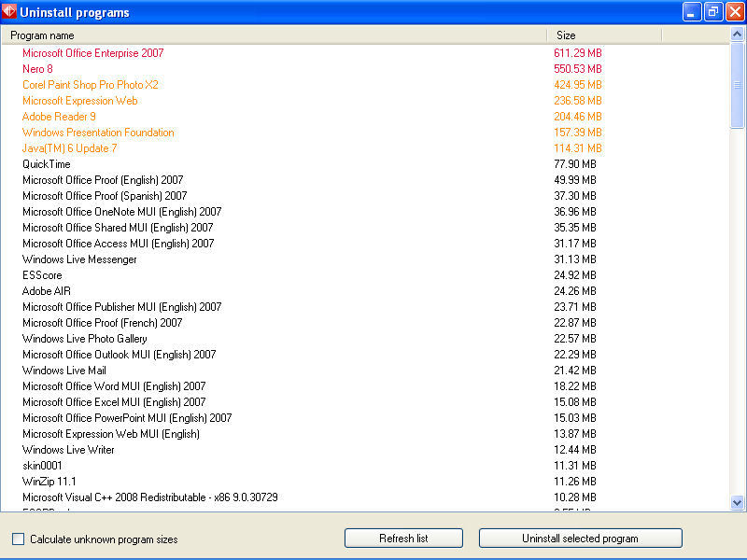
Task: Minimize the Uninstall programs window
Action: 691,12
